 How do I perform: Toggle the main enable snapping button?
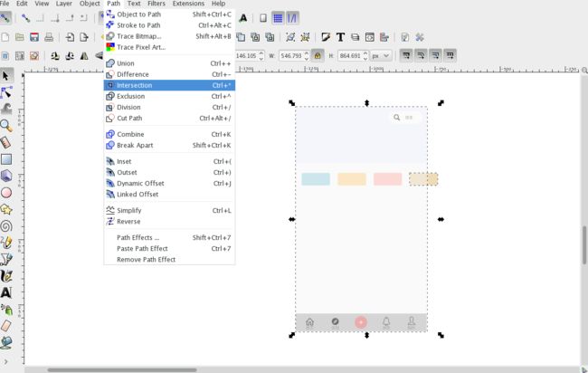point(5,18)
